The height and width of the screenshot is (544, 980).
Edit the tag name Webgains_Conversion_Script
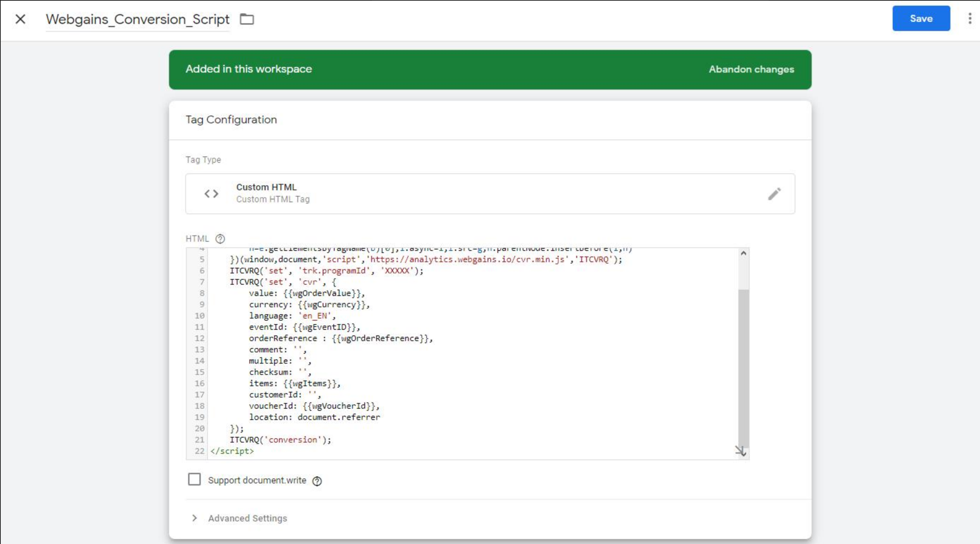point(138,19)
